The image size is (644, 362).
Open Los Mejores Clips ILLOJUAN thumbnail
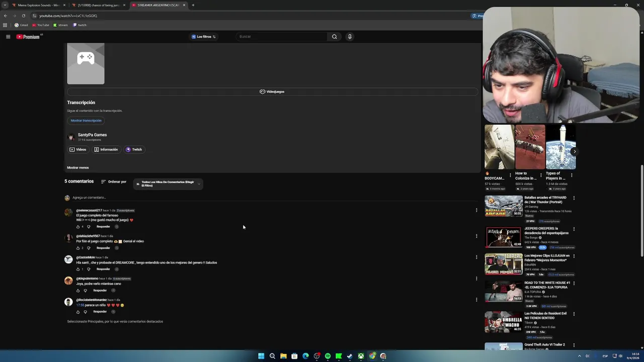(x=504, y=265)
